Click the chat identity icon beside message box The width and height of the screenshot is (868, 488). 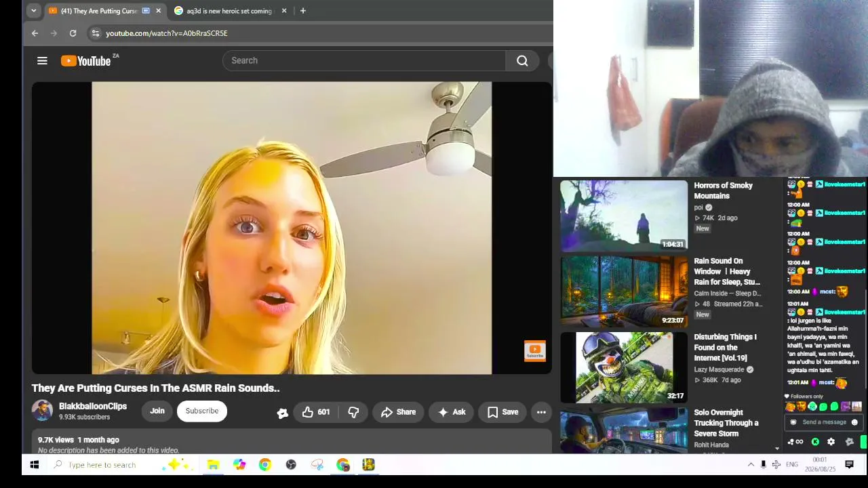pos(793,422)
